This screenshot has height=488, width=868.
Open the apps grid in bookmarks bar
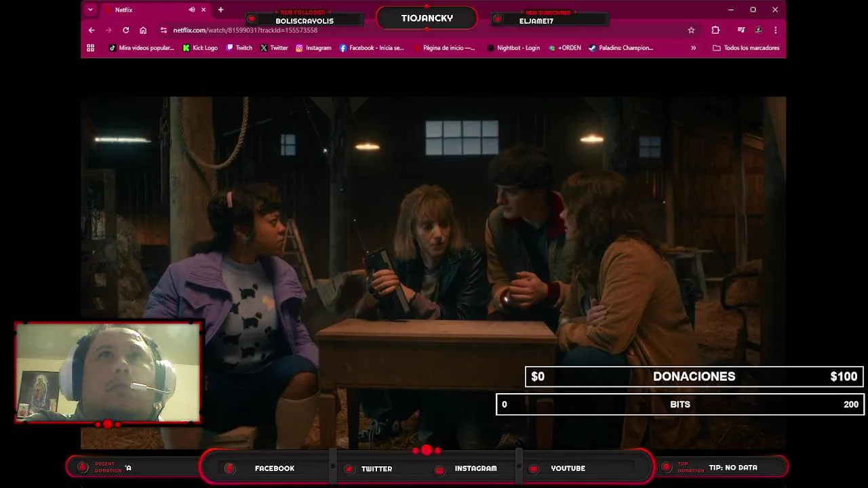90,48
